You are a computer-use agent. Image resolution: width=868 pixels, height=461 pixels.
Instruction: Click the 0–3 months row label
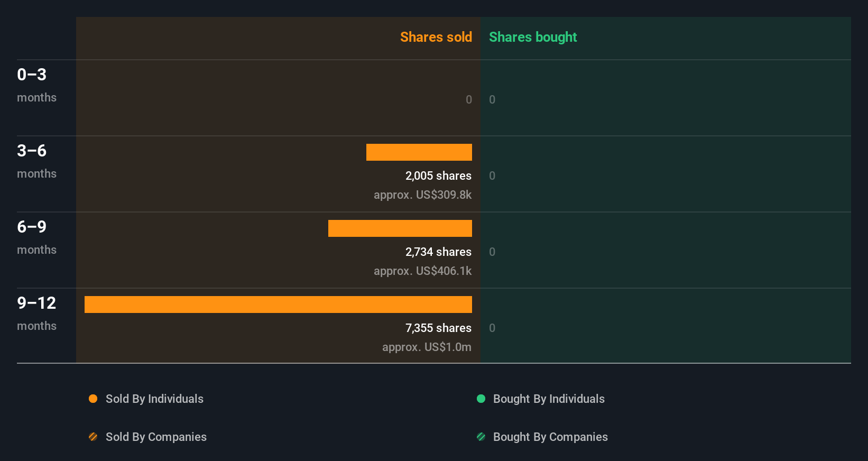tap(36, 85)
